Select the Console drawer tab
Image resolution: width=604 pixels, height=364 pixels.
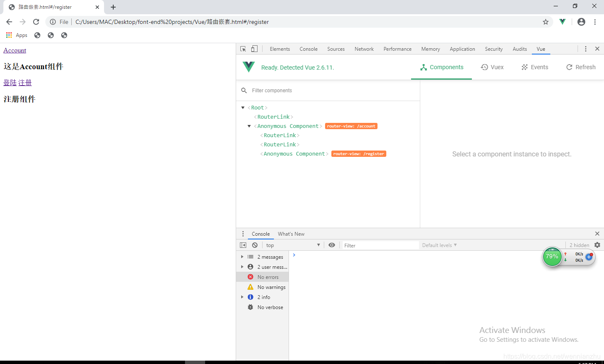pyautogui.click(x=260, y=234)
